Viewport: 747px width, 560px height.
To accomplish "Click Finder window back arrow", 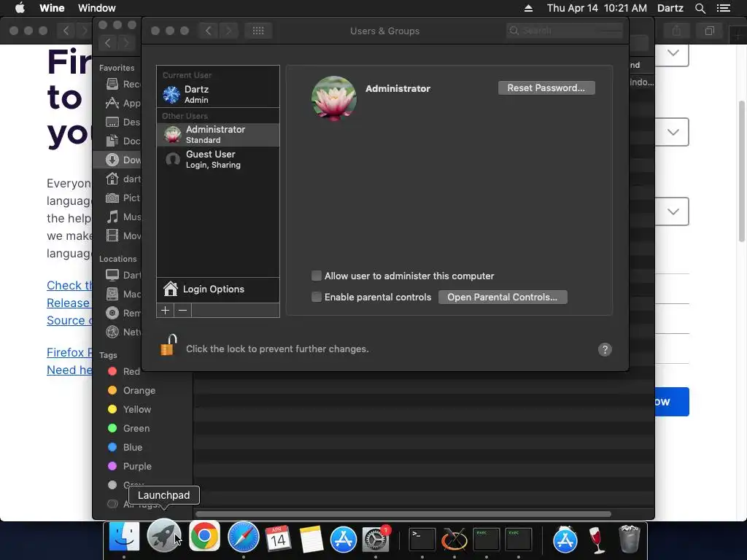I will point(108,43).
